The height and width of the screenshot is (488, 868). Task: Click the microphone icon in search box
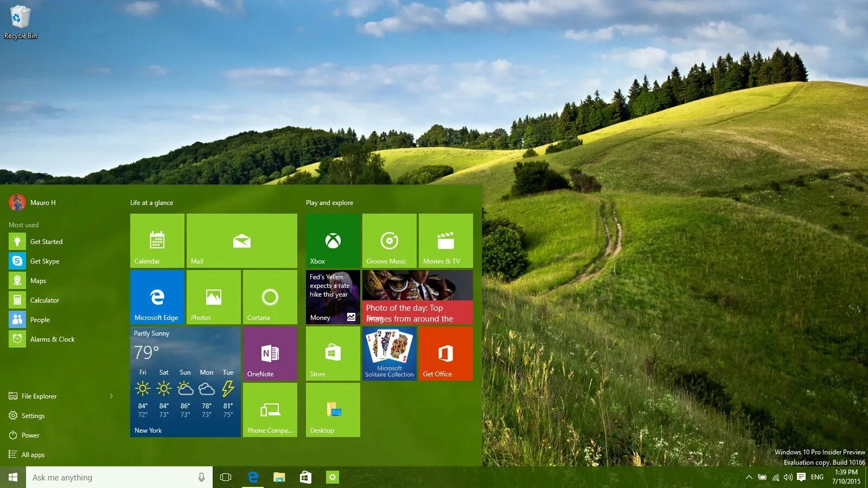[201, 477]
